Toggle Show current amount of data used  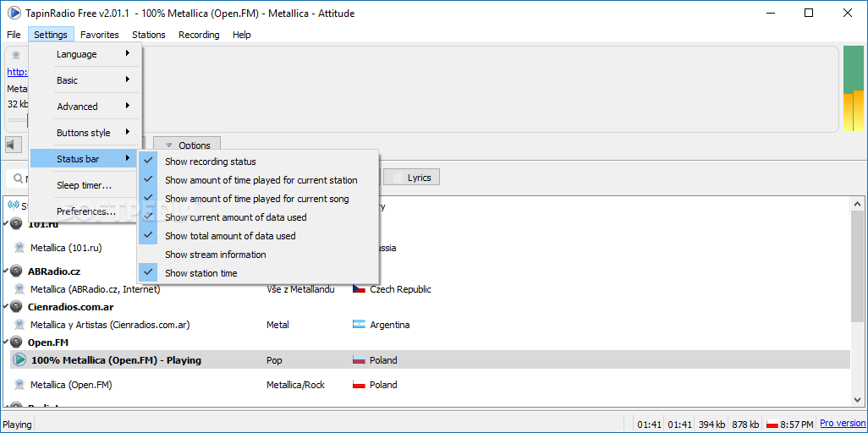pos(258,217)
